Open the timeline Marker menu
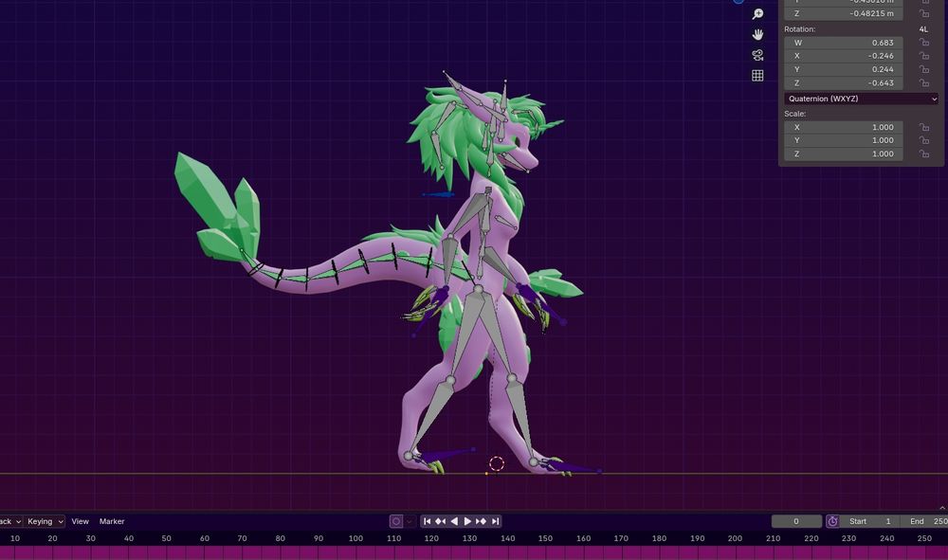 [112, 521]
